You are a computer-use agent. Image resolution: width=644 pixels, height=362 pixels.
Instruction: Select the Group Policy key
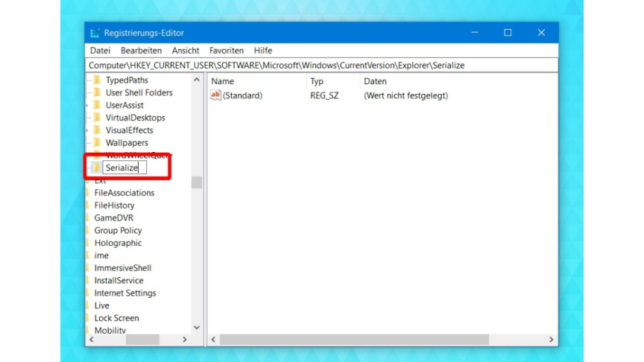click(x=118, y=230)
